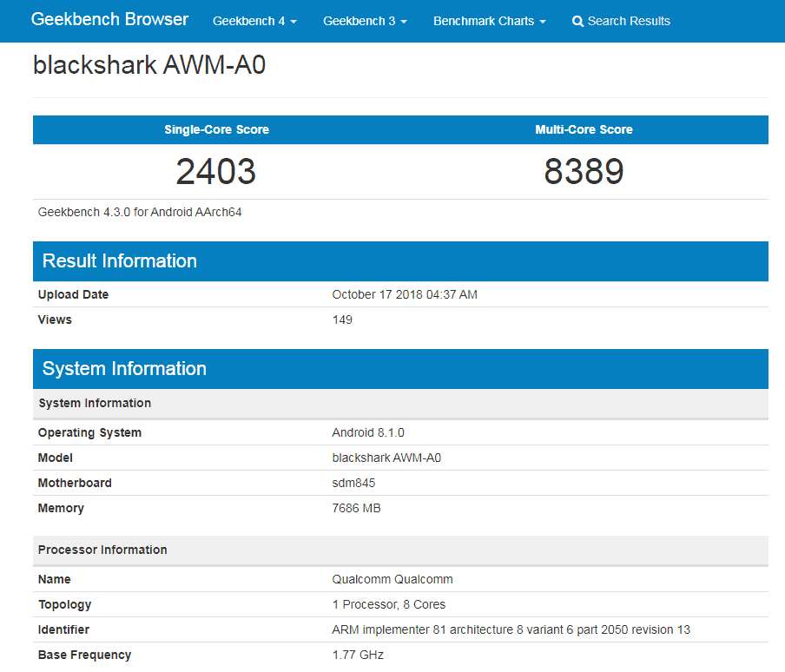Screen dimensions: 785x672
Task: Click the Views label
Action: coord(55,320)
